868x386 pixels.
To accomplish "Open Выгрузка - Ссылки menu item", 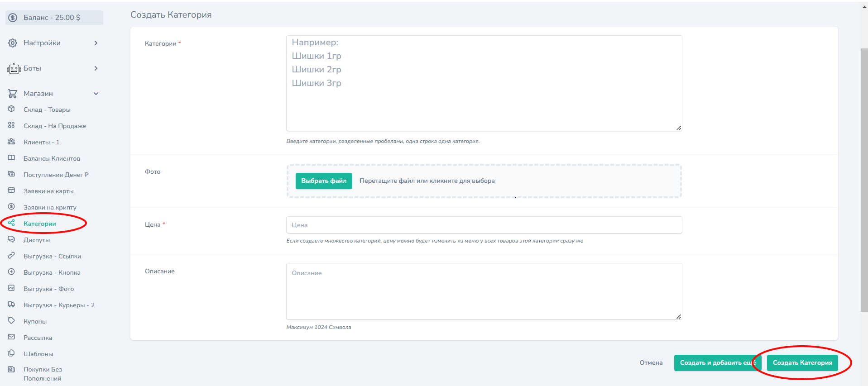I will coord(53,256).
